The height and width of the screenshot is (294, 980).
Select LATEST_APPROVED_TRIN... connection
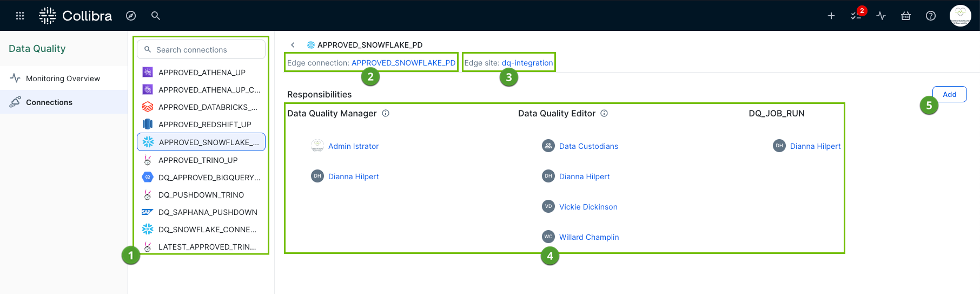[x=201, y=246]
